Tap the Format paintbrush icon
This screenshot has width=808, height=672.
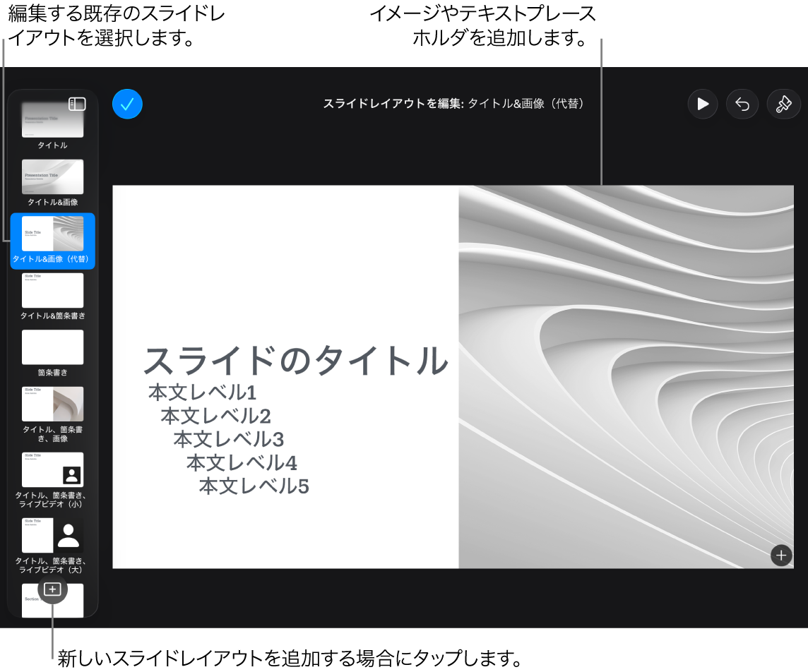[x=783, y=104]
